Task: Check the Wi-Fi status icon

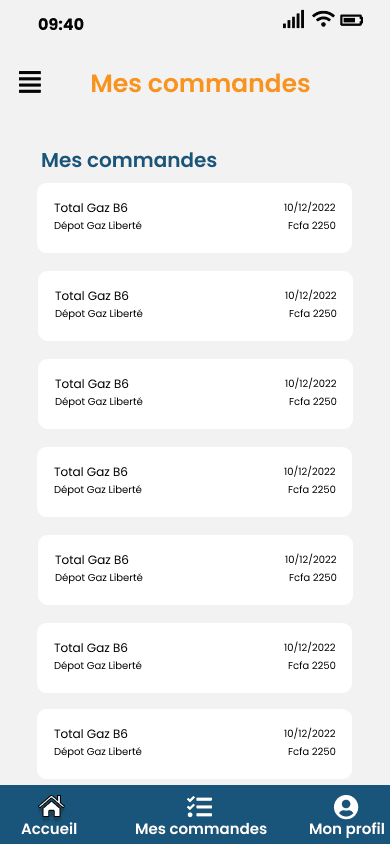Action: (x=323, y=19)
